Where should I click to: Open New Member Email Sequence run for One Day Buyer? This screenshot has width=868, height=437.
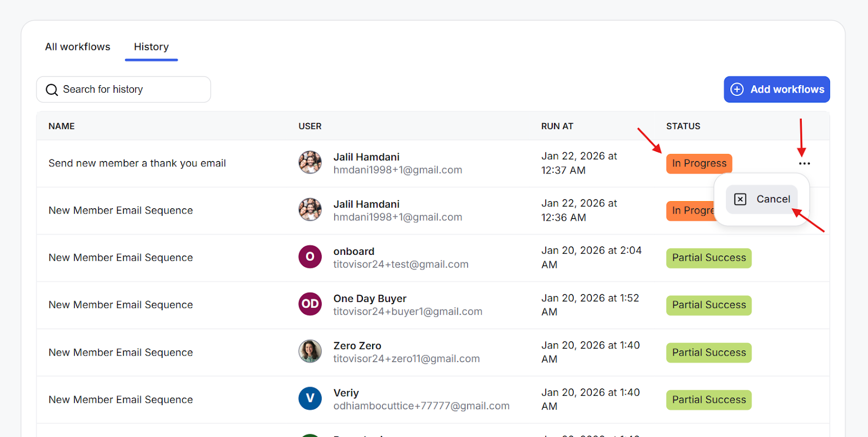tap(120, 305)
